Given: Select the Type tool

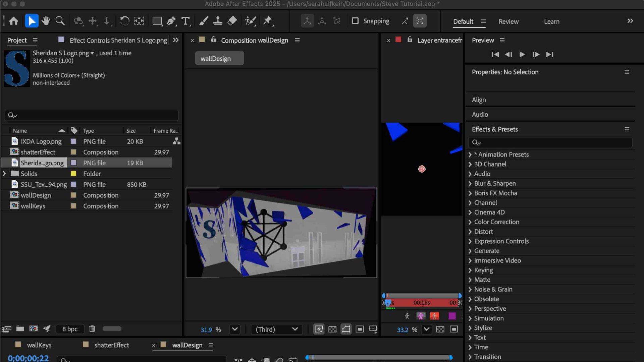Looking at the screenshot, I should tap(185, 21).
